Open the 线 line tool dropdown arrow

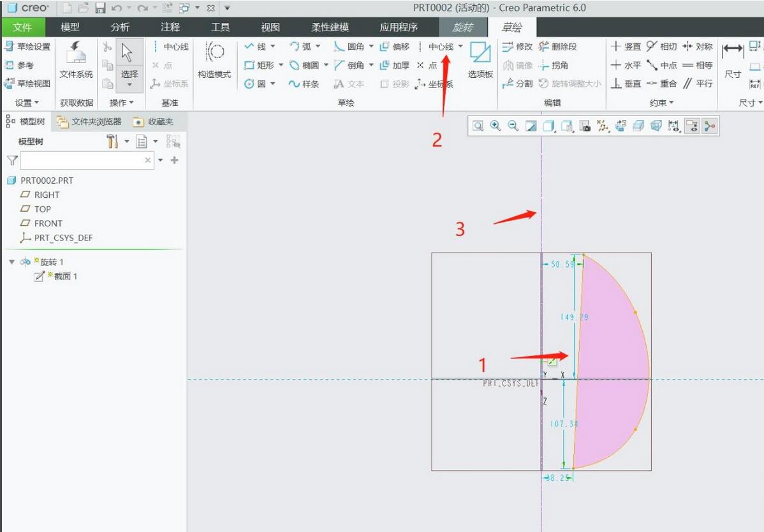tap(273, 47)
